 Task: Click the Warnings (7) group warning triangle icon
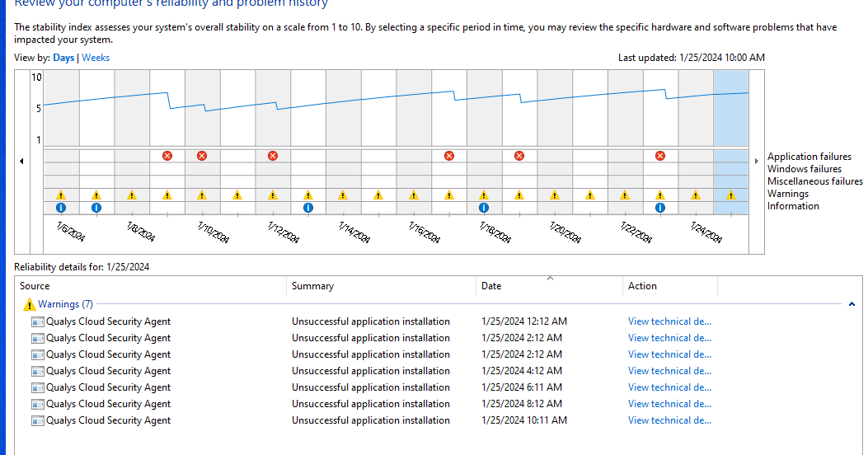click(29, 304)
